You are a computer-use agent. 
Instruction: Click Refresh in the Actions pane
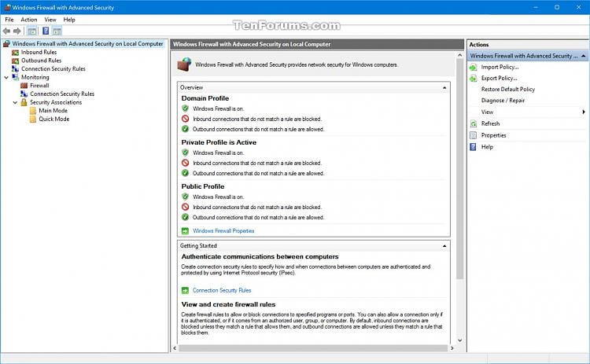click(490, 123)
